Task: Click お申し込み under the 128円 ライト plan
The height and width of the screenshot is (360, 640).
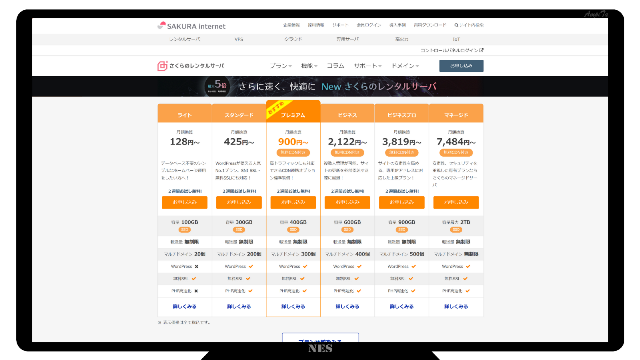Action: click(184, 202)
